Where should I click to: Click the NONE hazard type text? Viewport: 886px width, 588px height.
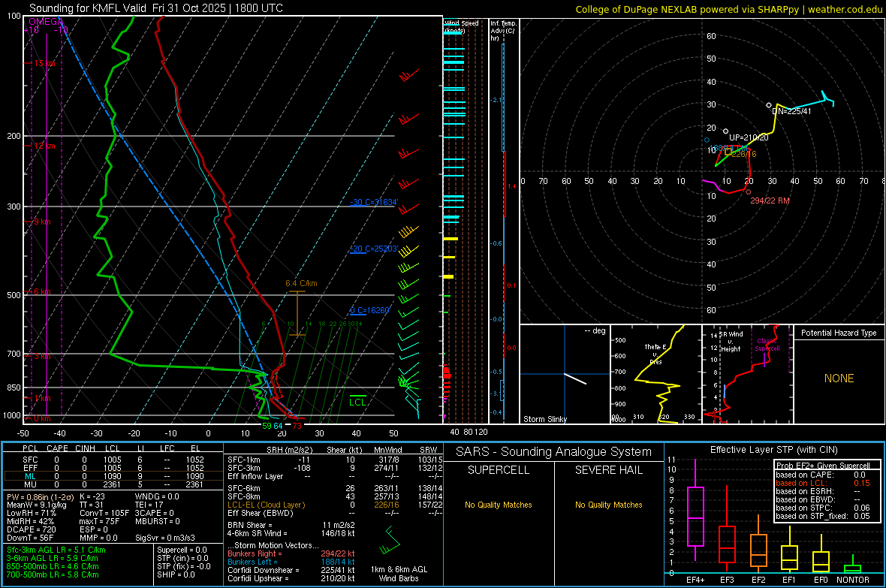click(839, 378)
